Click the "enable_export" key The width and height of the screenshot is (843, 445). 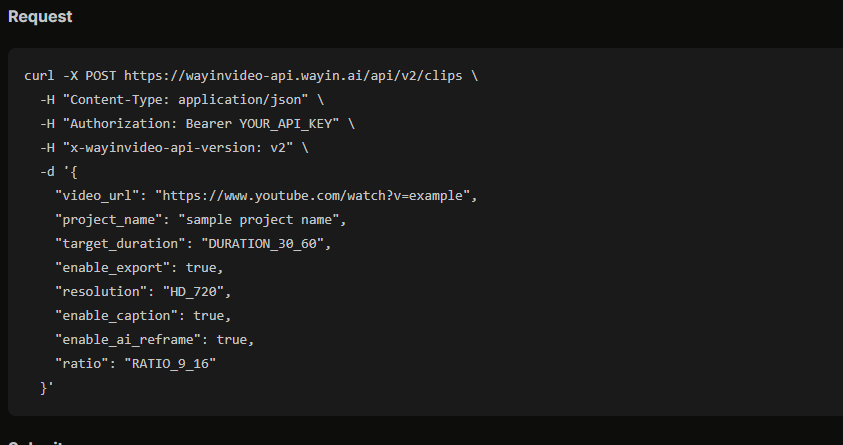click(113, 268)
